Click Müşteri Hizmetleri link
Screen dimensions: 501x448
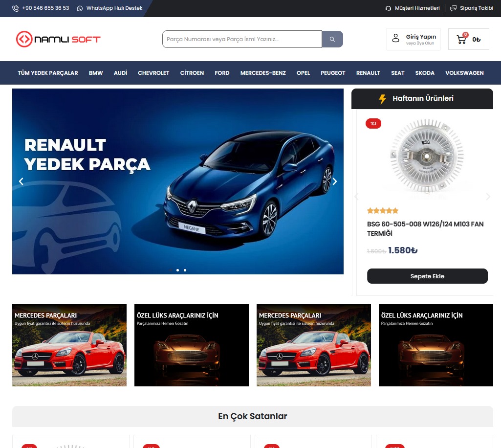point(417,8)
